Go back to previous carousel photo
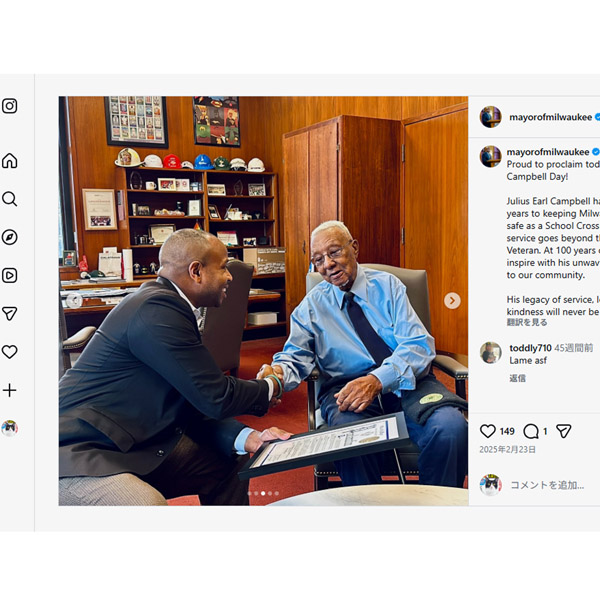Image resolution: width=600 pixels, height=600 pixels. (x=74, y=300)
